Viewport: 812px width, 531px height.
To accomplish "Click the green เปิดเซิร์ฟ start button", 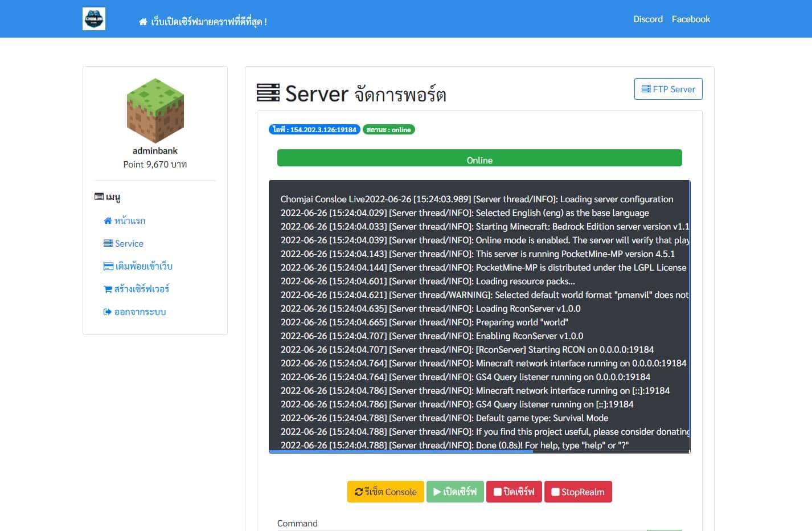I will [x=455, y=492].
